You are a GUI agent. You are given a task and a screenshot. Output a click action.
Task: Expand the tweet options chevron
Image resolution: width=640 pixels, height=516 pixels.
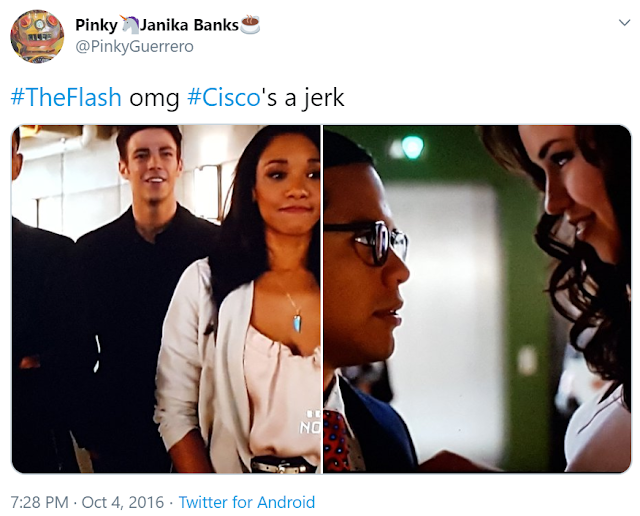(624, 22)
